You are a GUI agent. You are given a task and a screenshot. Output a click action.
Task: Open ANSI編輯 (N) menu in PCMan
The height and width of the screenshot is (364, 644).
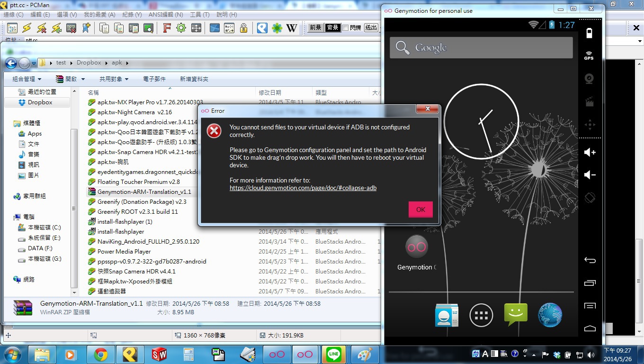(x=166, y=15)
